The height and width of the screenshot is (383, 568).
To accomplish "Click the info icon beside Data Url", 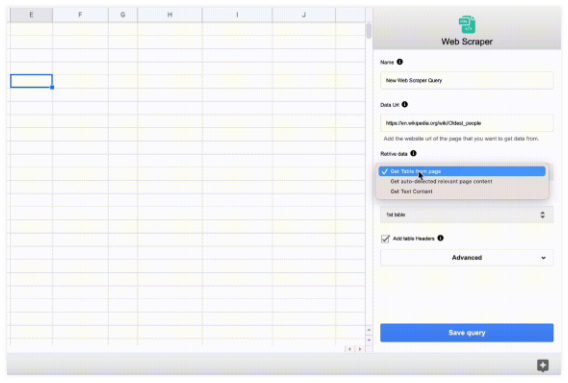I will coord(405,104).
